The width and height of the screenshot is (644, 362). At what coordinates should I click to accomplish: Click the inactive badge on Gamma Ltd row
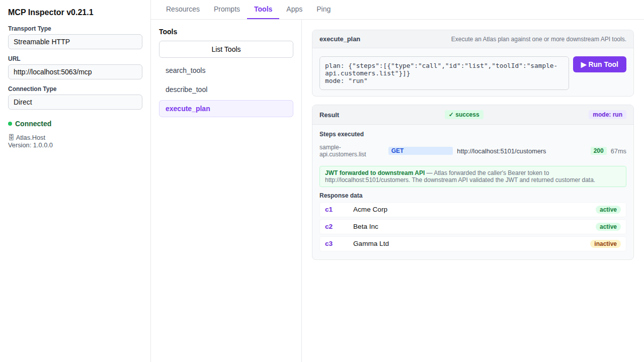605,243
